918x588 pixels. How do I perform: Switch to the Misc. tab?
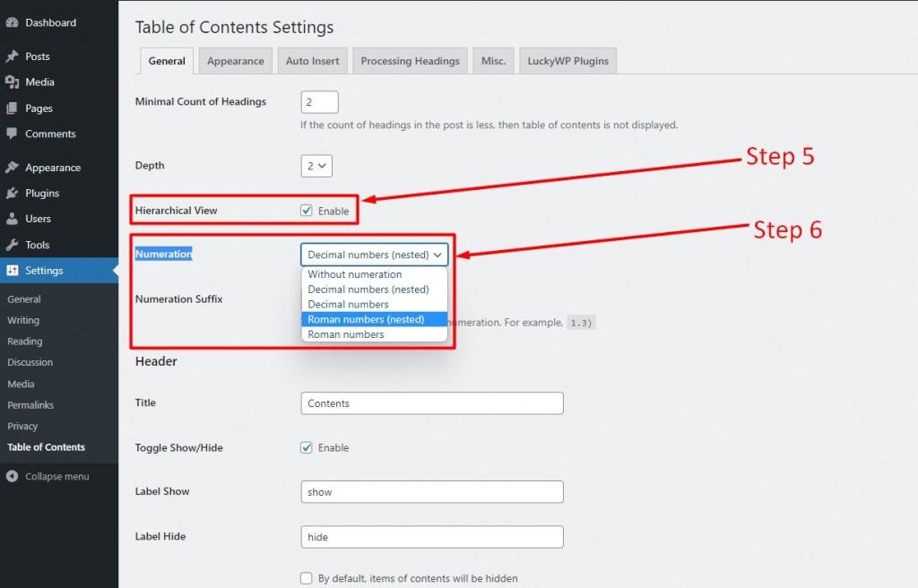tap(494, 61)
